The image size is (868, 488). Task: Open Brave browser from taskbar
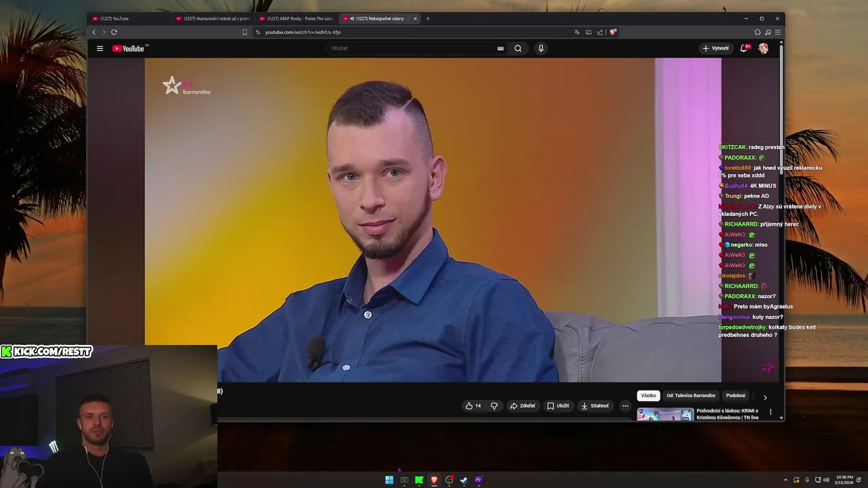[x=434, y=480]
